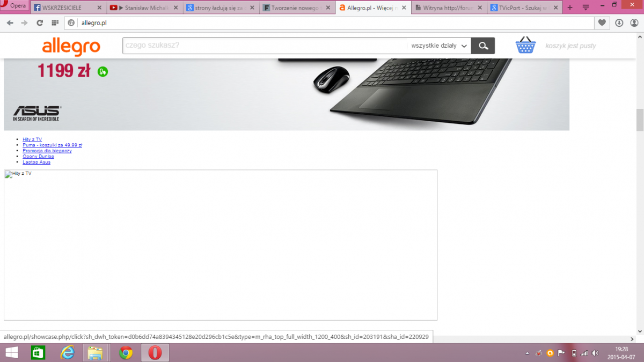Open the Windows Store taskbar icon

pyautogui.click(x=38, y=353)
